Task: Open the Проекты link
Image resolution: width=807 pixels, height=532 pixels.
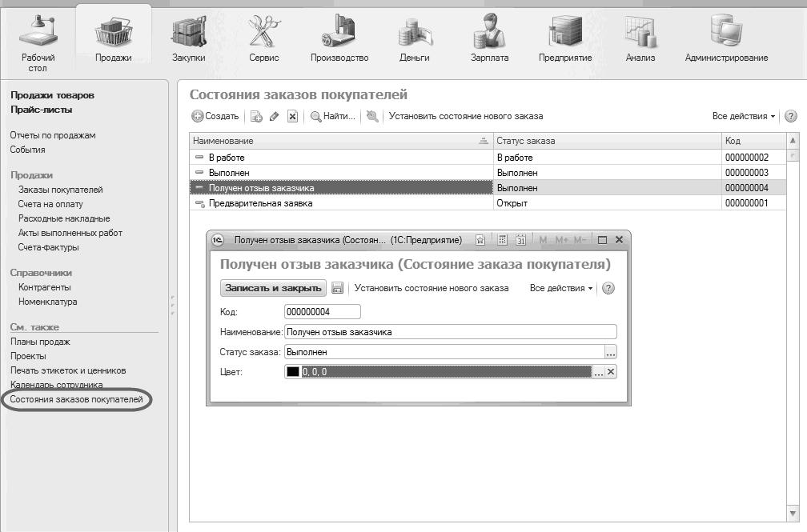Action: click(28, 357)
